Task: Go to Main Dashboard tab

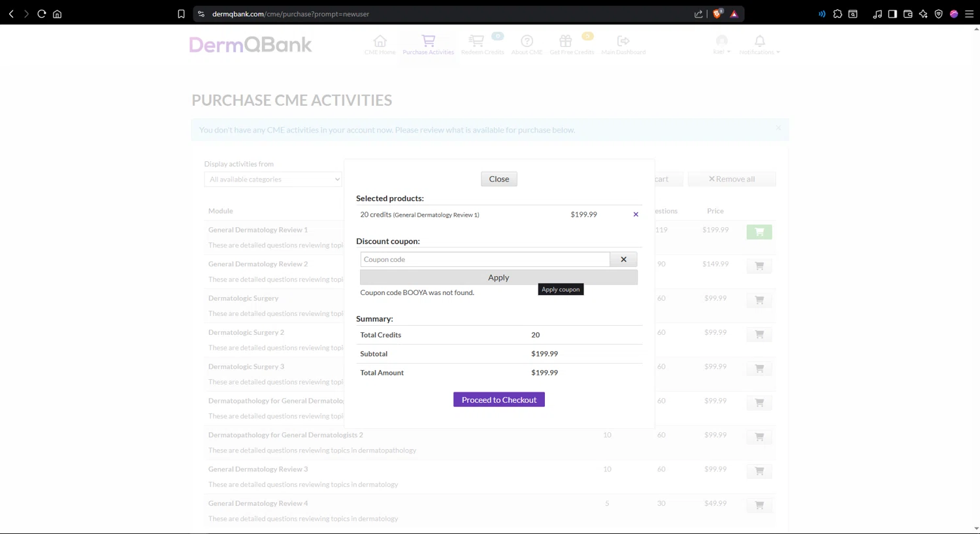Action: pyautogui.click(x=623, y=44)
